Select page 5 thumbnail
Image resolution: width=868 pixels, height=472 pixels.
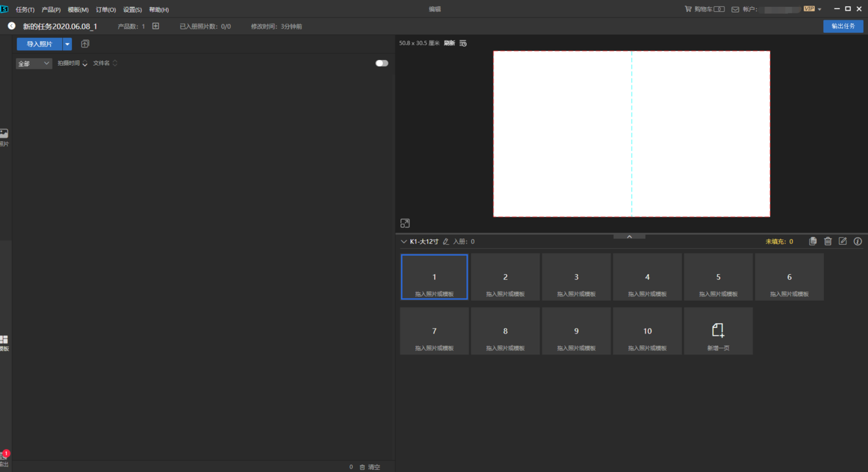(718, 277)
